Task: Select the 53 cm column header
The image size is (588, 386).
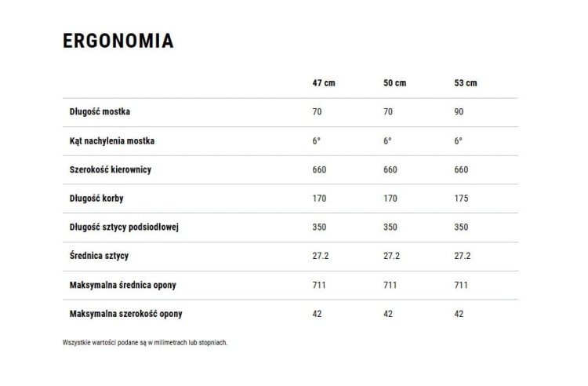Action: (466, 83)
